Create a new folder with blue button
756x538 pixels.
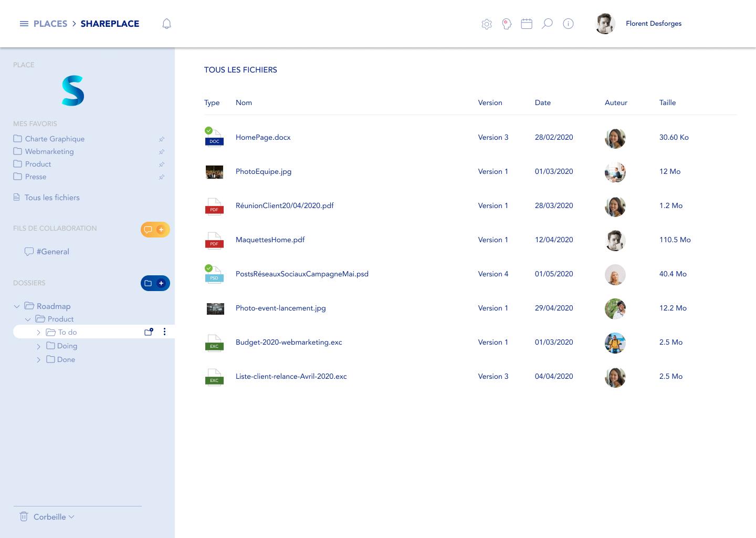coord(155,283)
